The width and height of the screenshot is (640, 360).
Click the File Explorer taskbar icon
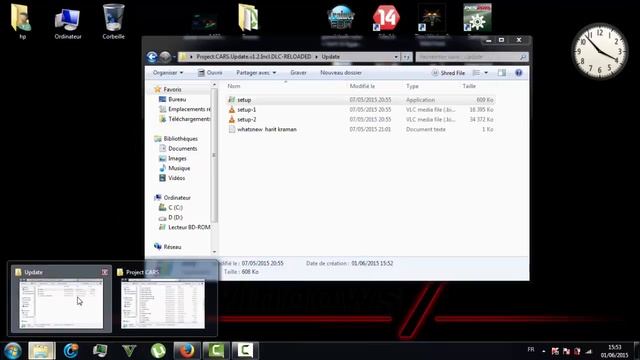point(42,351)
